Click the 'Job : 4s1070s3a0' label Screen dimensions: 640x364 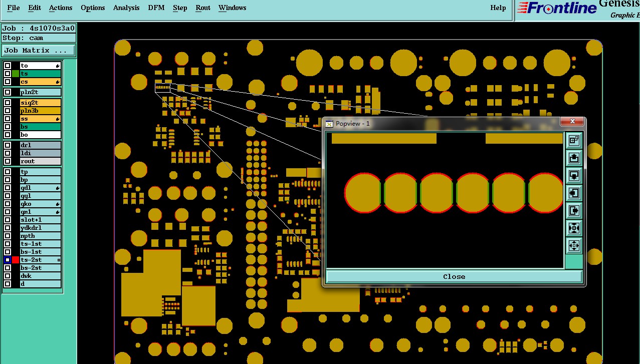click(x=39, y=29)
